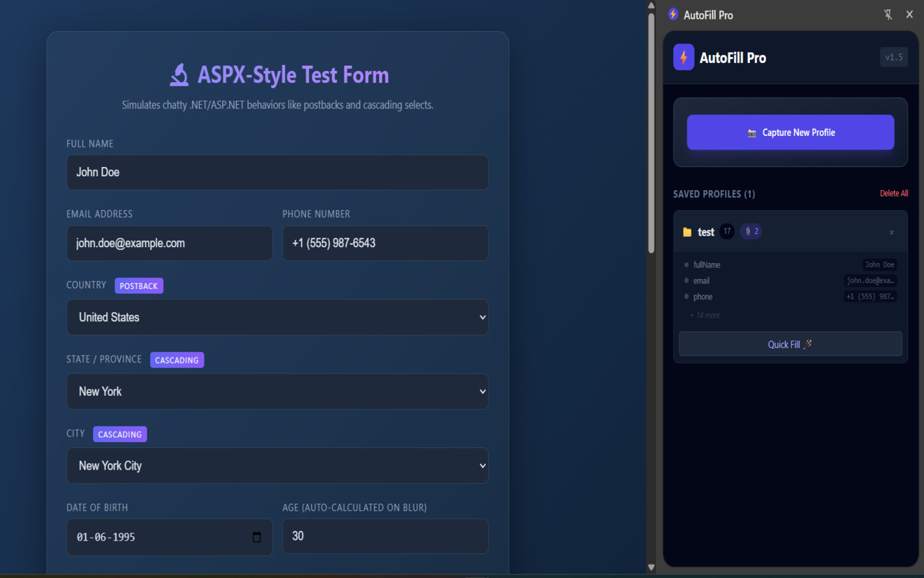
Task: Click the Date of Birth field
Action: click(170, 537)
